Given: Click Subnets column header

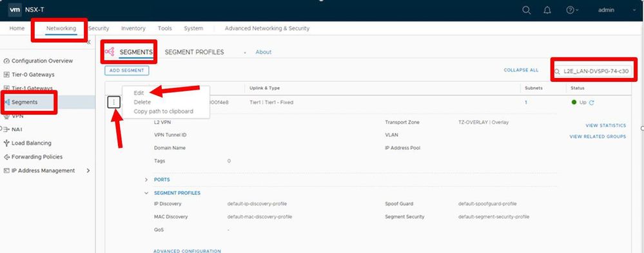Looking at the screenshot, I should click(534, 88).
